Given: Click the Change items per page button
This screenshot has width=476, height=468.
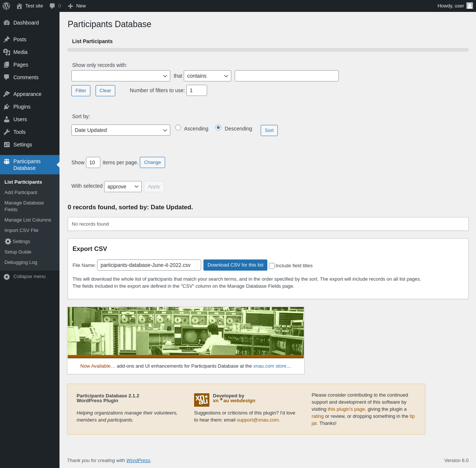Looking at the screenshot, I should [x=152, y=162].
